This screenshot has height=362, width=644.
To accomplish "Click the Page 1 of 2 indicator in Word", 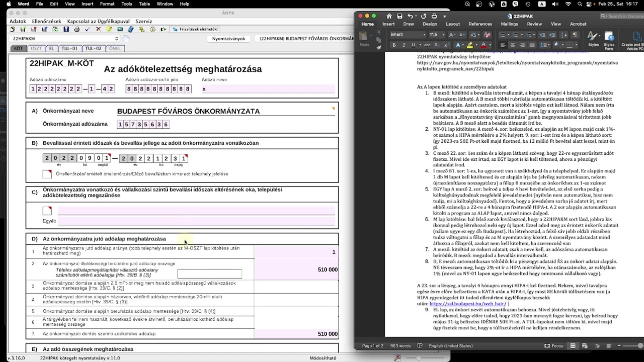I will click(373, 346).
